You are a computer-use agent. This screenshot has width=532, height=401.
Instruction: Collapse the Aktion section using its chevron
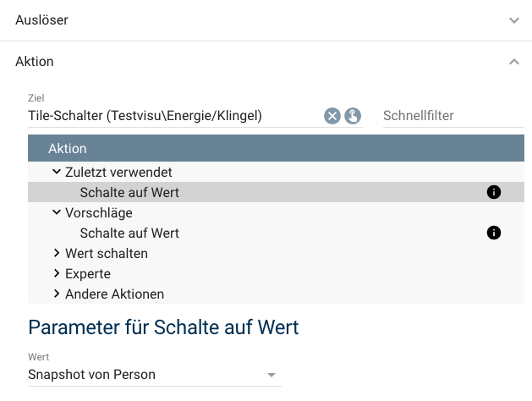(x=514, y=62)
